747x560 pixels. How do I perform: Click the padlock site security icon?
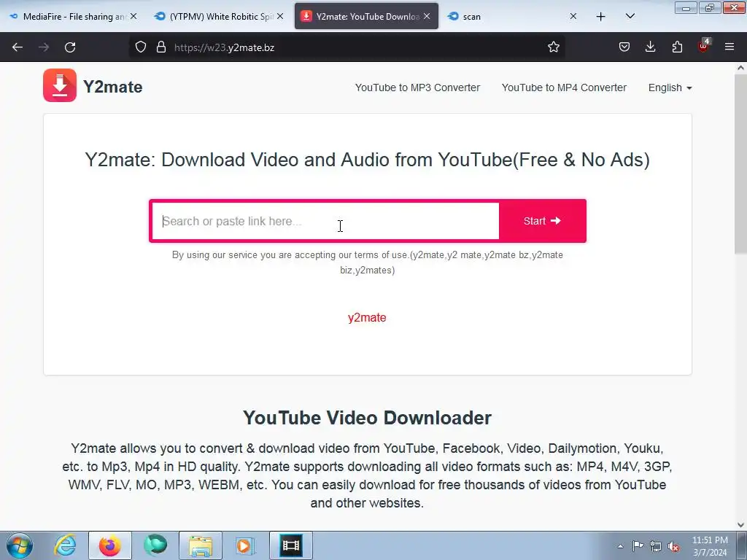(161, 47)
